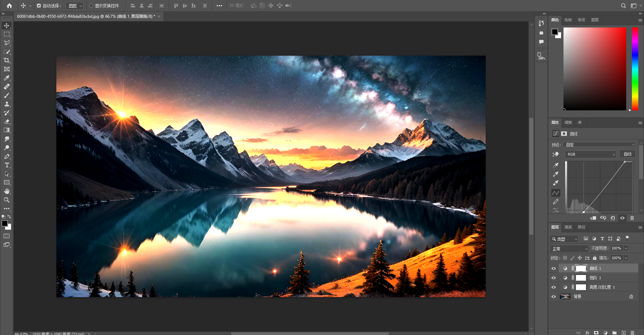Toggle curves adjustment visibility in Properties
The width and height of the screenshot is (644, 335).
622,218
